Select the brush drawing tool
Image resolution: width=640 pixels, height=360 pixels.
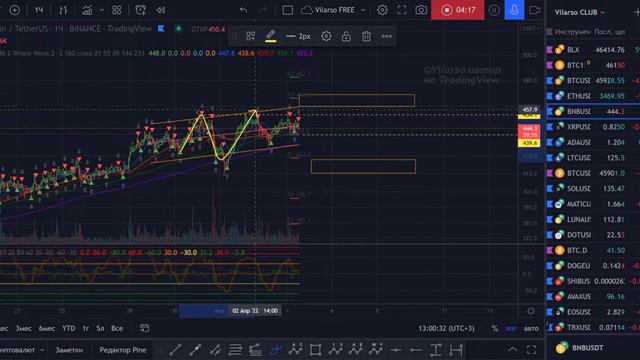[x=275, y=350]
